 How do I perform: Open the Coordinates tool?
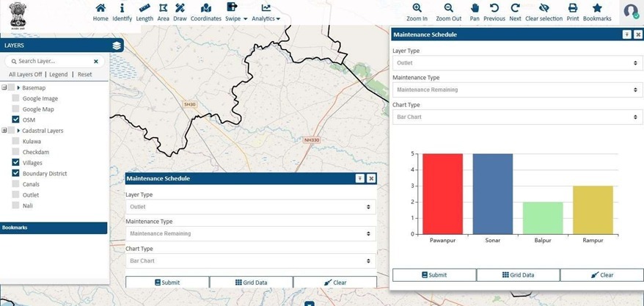coord(206,8)
